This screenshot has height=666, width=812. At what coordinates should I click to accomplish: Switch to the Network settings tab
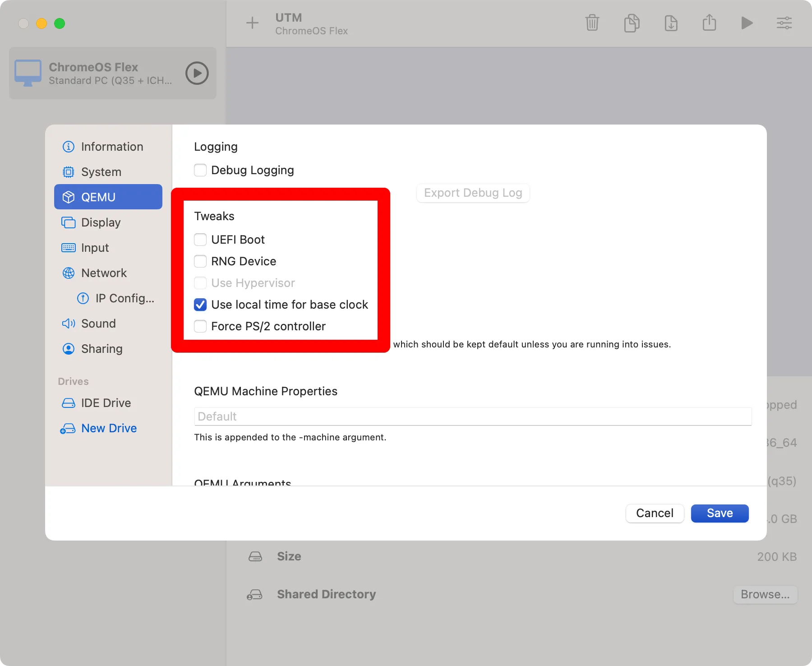point(104,273)
